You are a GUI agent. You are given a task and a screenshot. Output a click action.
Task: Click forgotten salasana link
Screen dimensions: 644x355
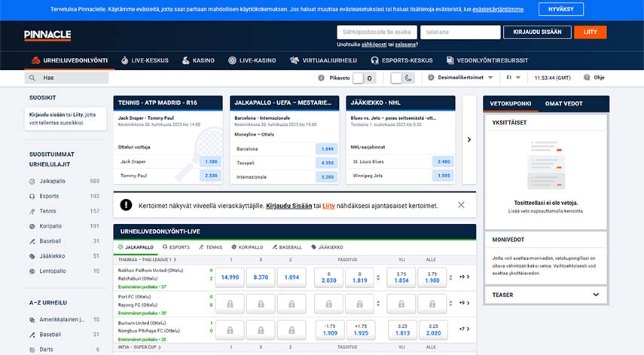[405, 44]
